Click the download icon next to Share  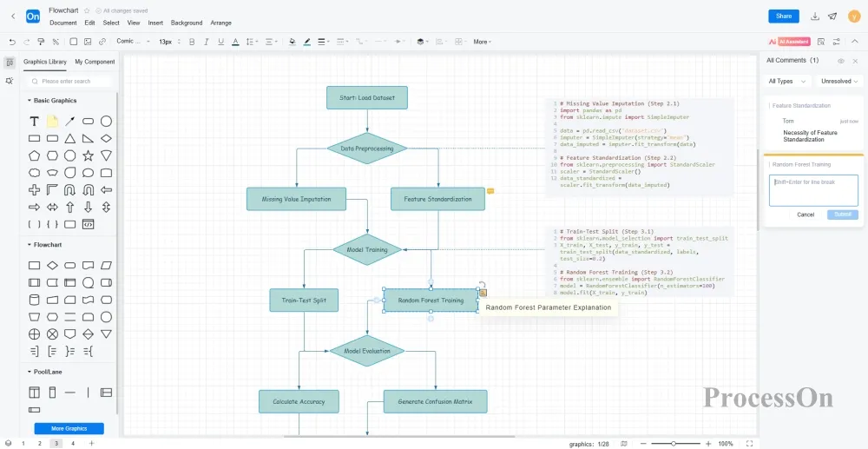click(814, 16)
